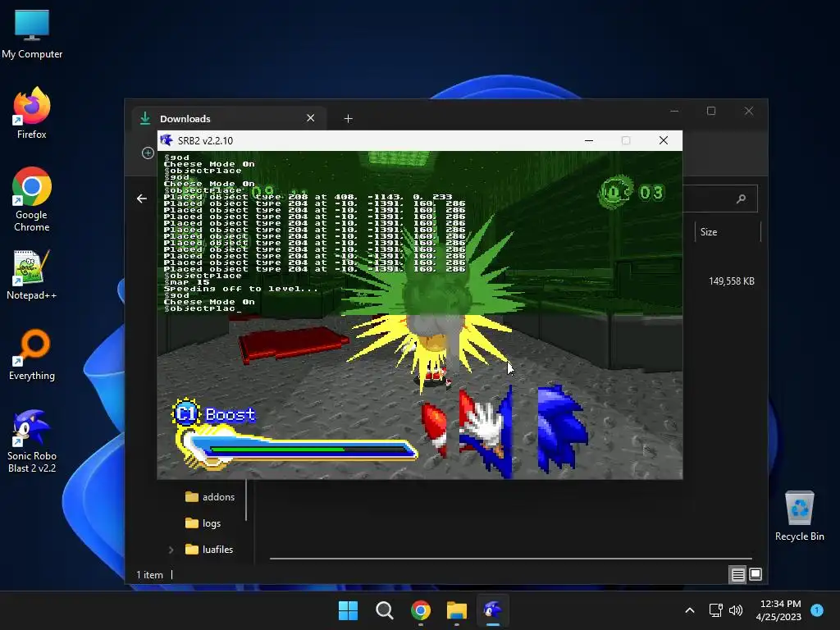Click the ring counter icon in game HUD
Screen dimensions: 840x630
pyautogui.click(x=615, y=192)
